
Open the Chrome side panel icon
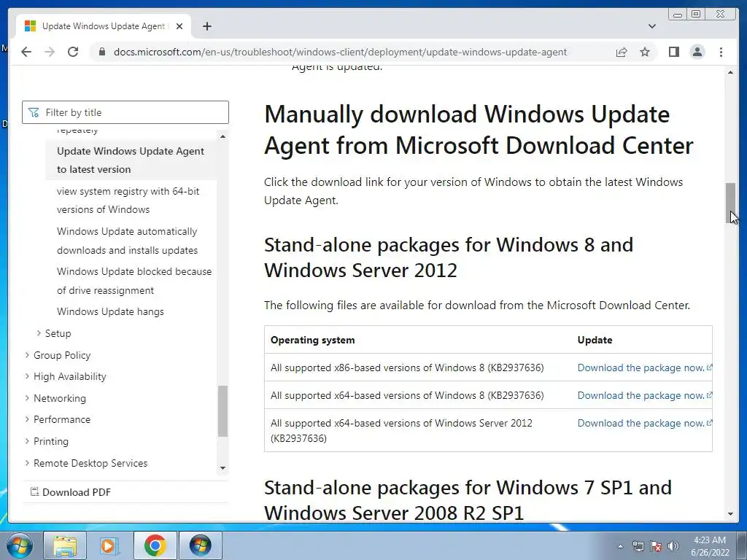(673, 52)
